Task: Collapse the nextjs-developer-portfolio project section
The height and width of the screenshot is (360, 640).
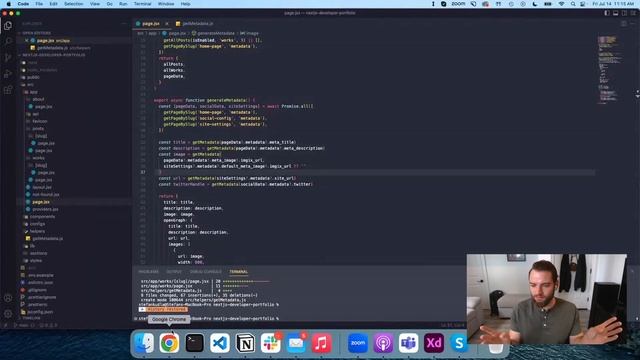Action: click(53, 55)
